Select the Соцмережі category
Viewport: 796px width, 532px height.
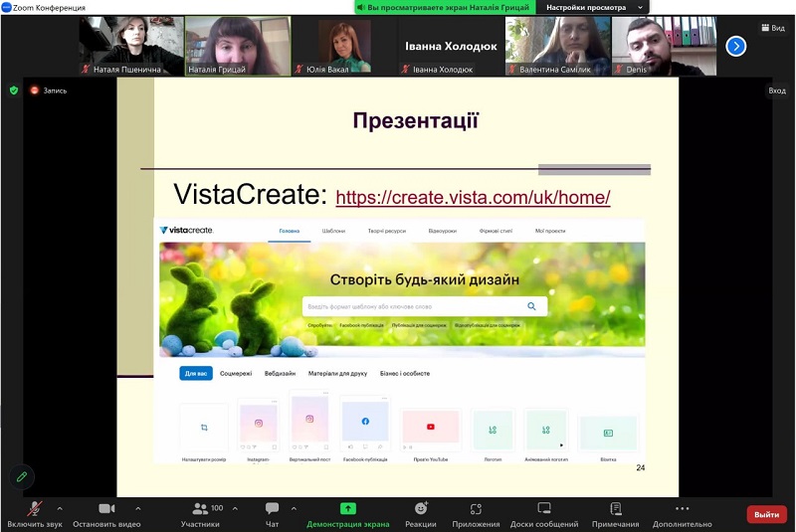[236, 373]
